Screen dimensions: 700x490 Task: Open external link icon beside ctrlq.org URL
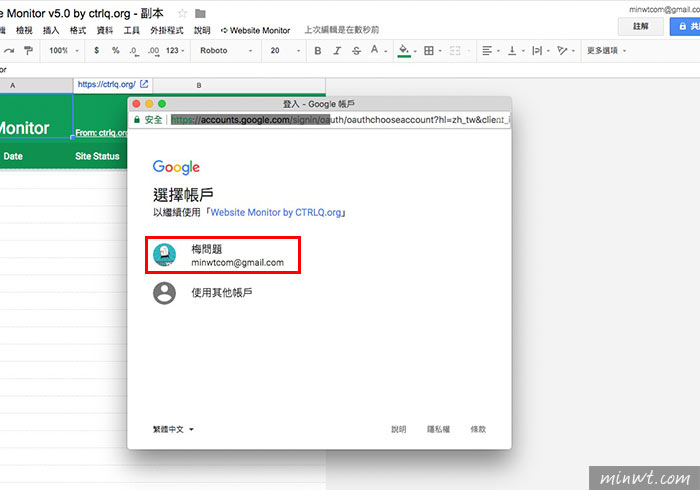(144, 84)
